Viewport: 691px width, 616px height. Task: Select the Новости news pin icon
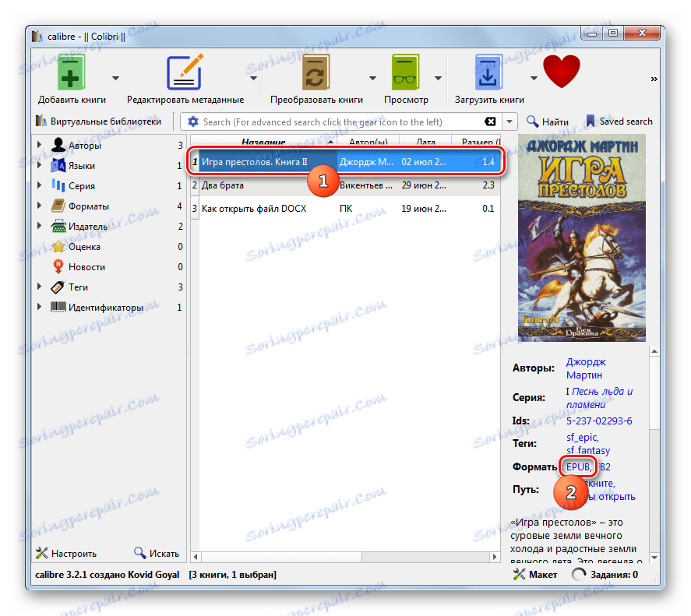(x=58, y=266)
